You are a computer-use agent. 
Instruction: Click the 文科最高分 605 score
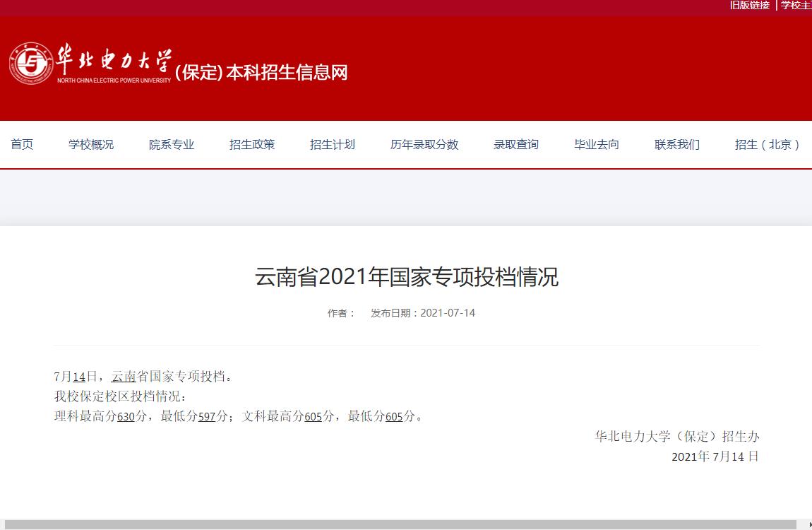click(314, 416)
